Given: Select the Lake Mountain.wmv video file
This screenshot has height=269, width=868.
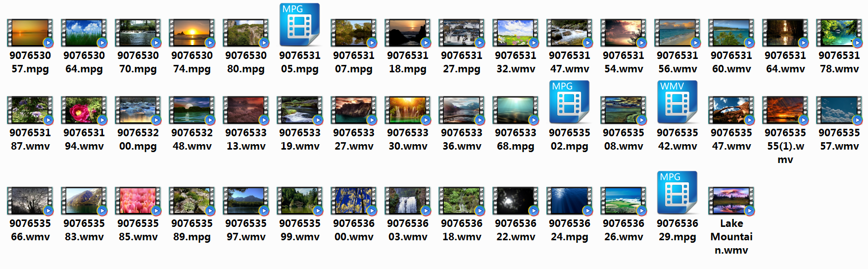Looking at the screenshot, I should [731, 201].
